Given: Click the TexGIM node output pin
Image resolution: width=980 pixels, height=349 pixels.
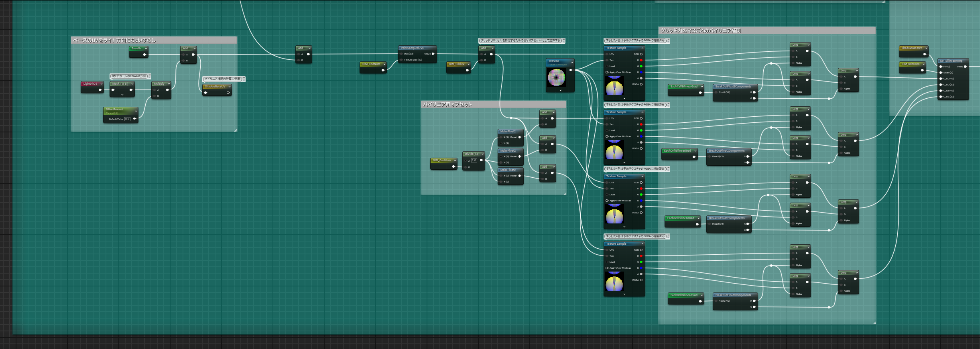Looking at the screenshot, I should [x=571, y=70].
